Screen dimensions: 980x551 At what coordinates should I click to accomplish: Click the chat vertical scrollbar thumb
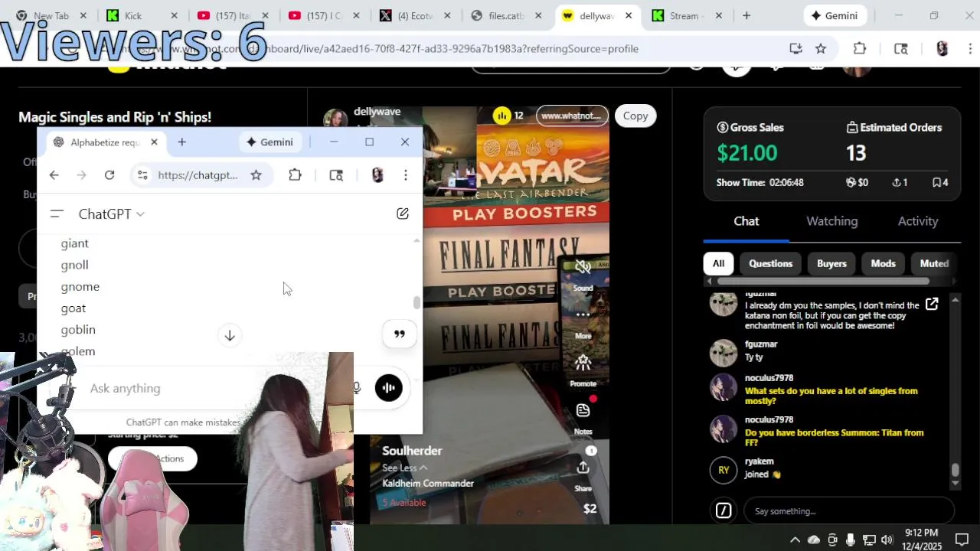pos(955,470)
